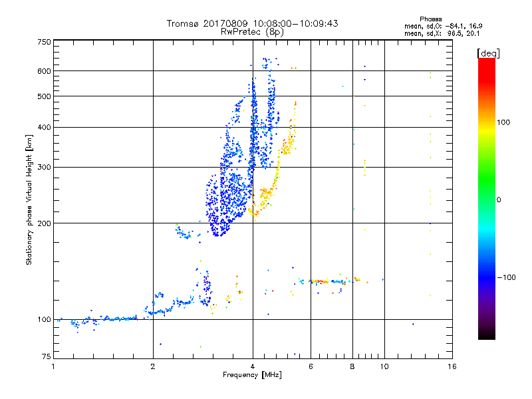The image size is (532, 399).
Task: Click the x-axis label '4'
Action: pyautogui.click(x=253, y=366)
